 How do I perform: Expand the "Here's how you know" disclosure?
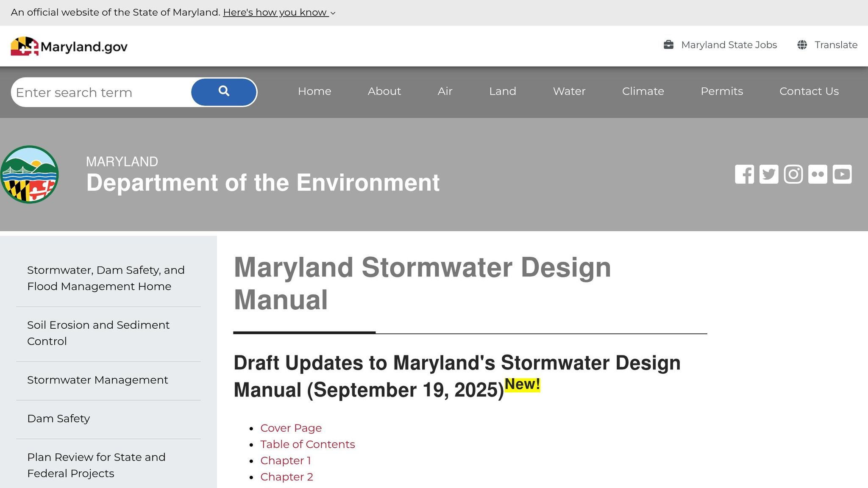click(x=275, y=12)
